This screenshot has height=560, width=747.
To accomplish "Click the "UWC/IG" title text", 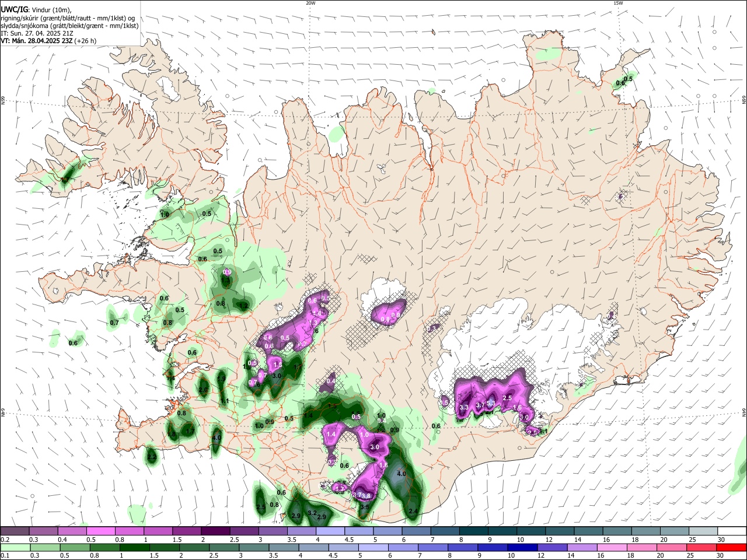I will tap(13, 9).
